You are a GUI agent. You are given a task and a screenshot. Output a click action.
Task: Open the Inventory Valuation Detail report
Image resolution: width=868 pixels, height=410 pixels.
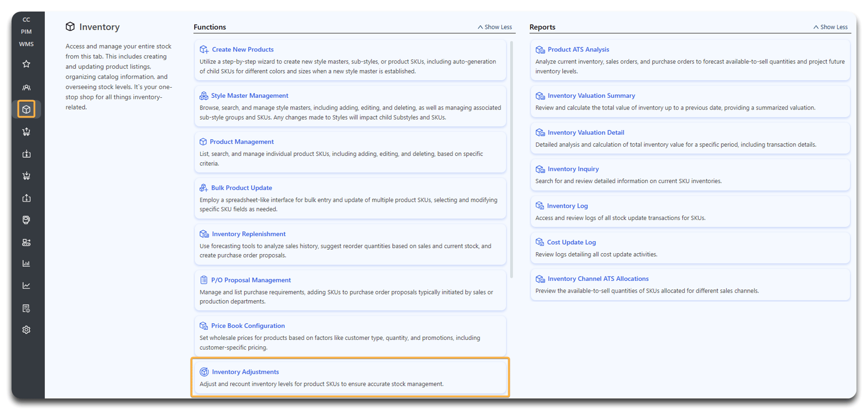[586, 132]
